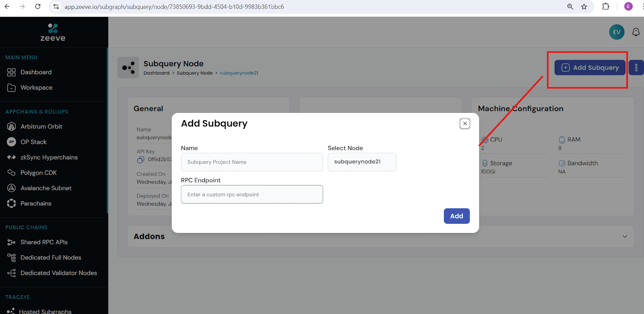Click subquerynode21 in the breadcrumb
This screenshot has height=314, width=644.
point(239,73)
